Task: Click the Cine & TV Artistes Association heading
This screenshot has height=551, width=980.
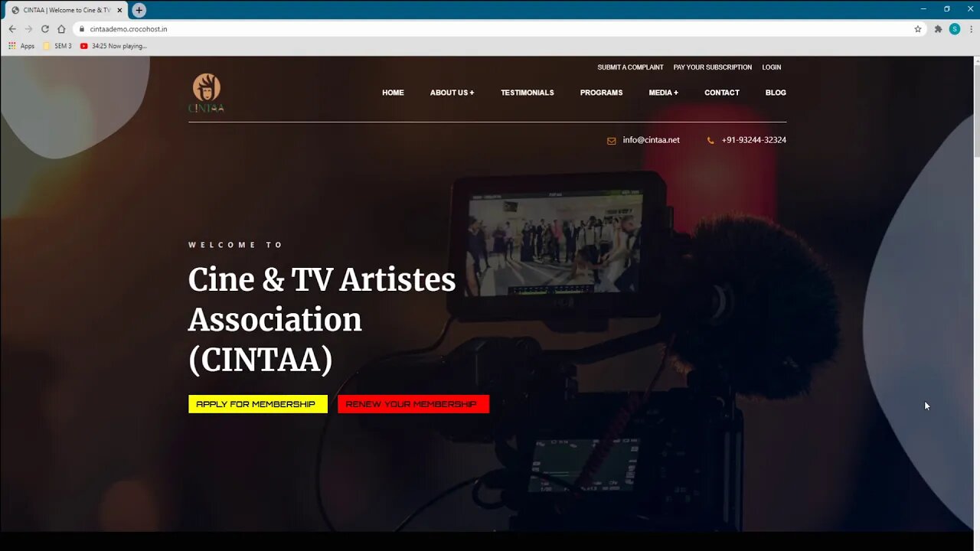Action: (x=322, y=319)
